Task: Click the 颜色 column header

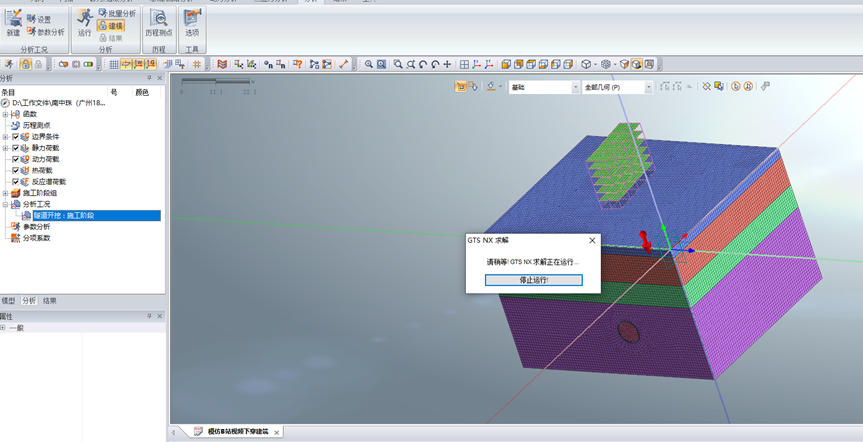Action: coord(142,92)
